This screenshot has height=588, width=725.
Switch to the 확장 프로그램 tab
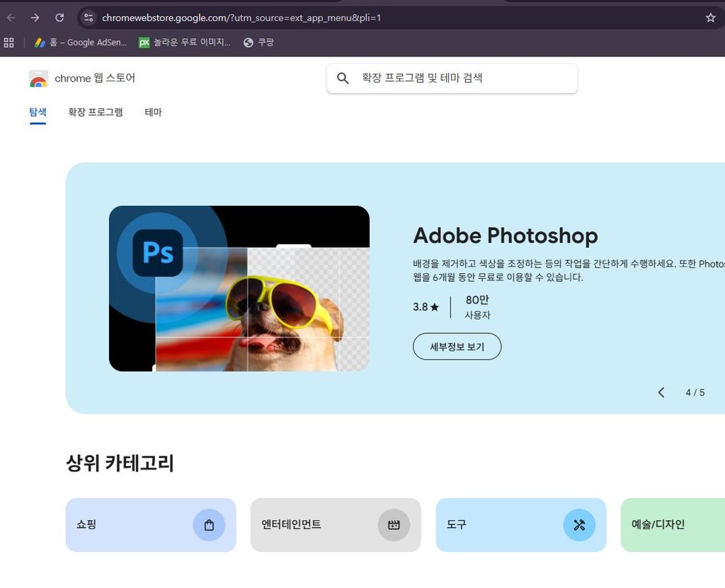96,113
